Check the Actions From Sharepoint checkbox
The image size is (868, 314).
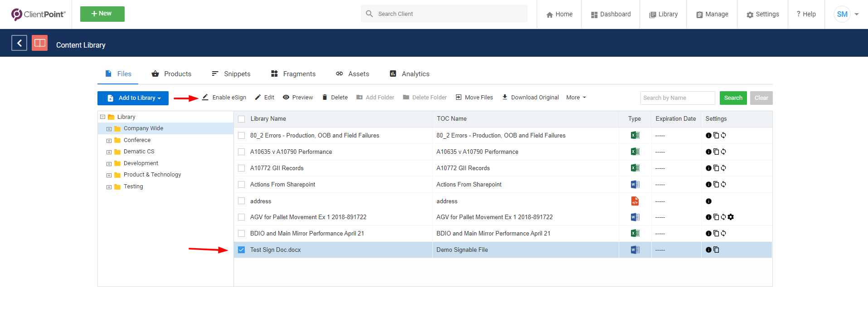tap(242, 184)
